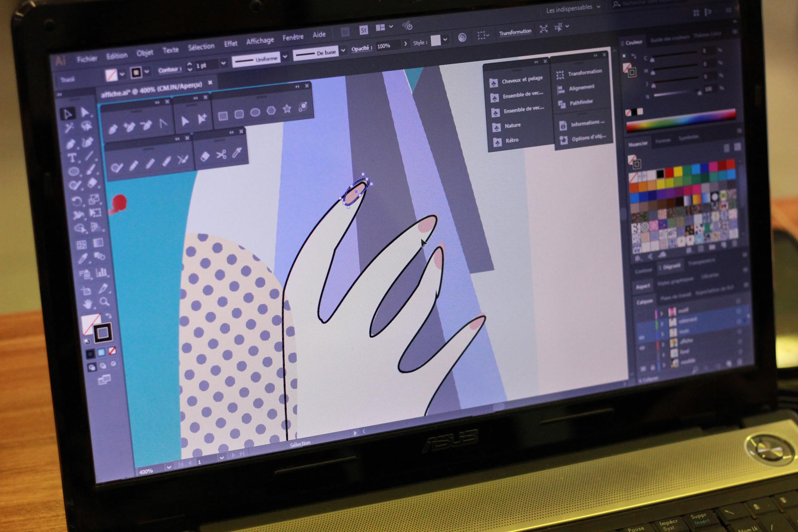The width and height of the screenshot is (798, 532).
Task: Select the Scissors tool in floating panel
Action: 221,155
